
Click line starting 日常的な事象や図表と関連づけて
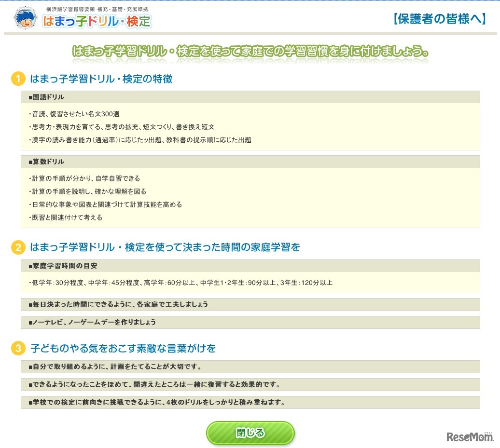pyautogui.click(x=106, y=204)
